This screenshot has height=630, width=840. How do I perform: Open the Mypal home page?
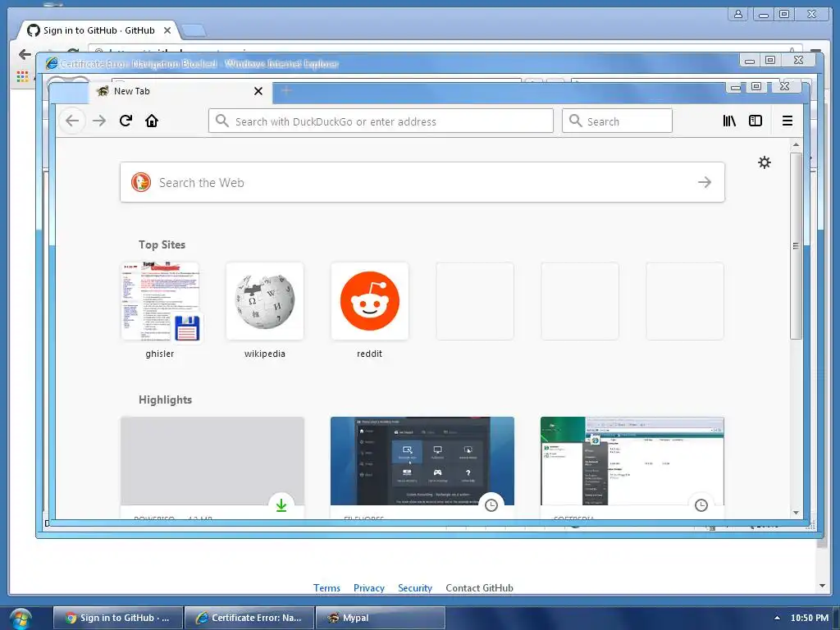(x=152, y=121)
